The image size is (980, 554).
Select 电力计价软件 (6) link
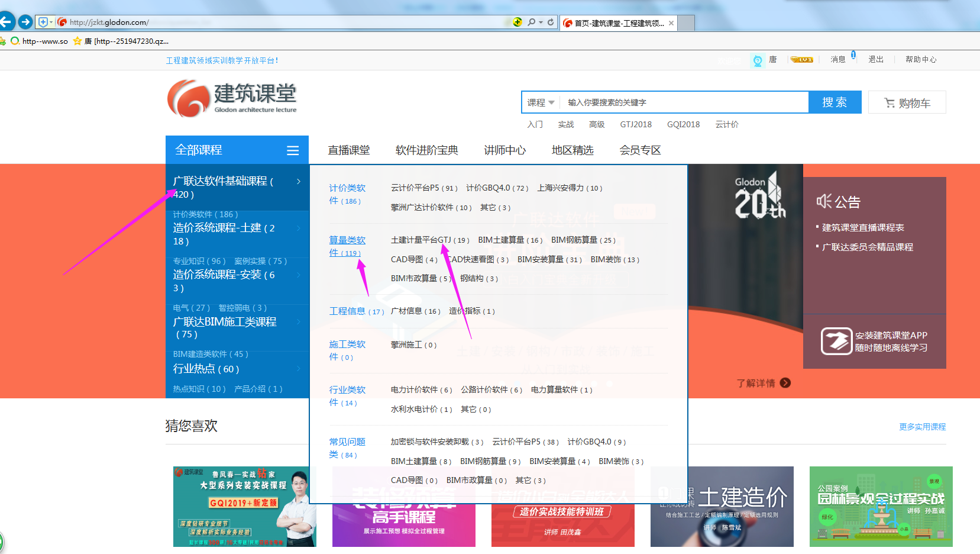(421, 389)
